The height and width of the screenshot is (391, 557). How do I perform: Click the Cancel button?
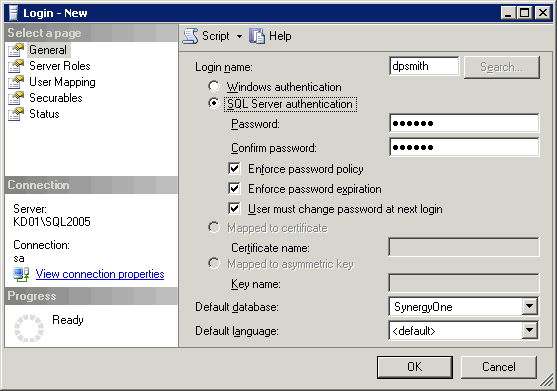(498, 367)
